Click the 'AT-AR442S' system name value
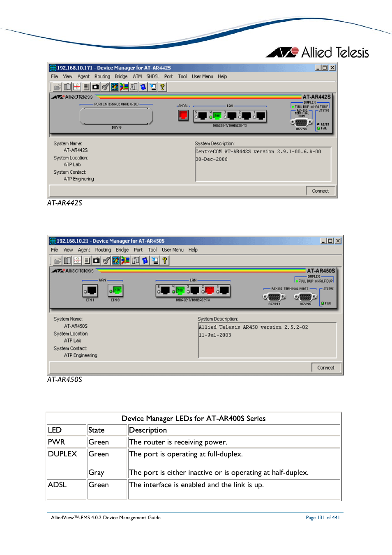The width and height of the screenshot is (392, 555). pyautogui.click(x=76, y=150)
